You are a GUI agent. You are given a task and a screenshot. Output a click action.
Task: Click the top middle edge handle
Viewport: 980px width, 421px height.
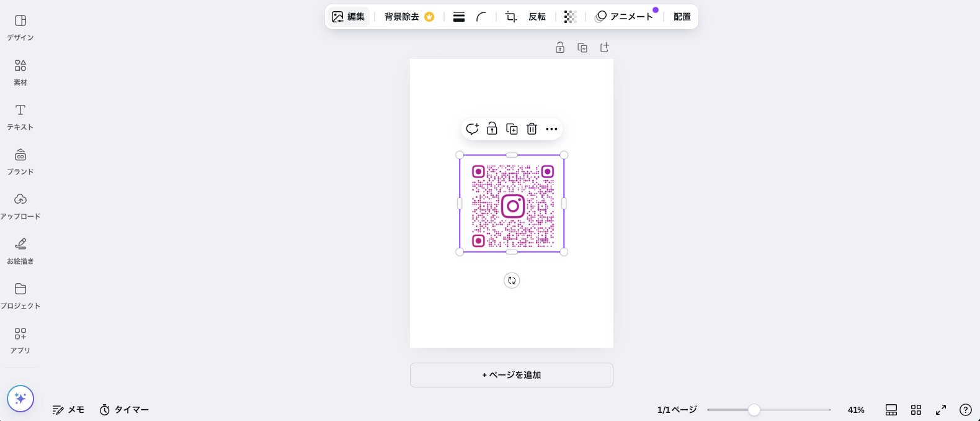pos(512,155)
